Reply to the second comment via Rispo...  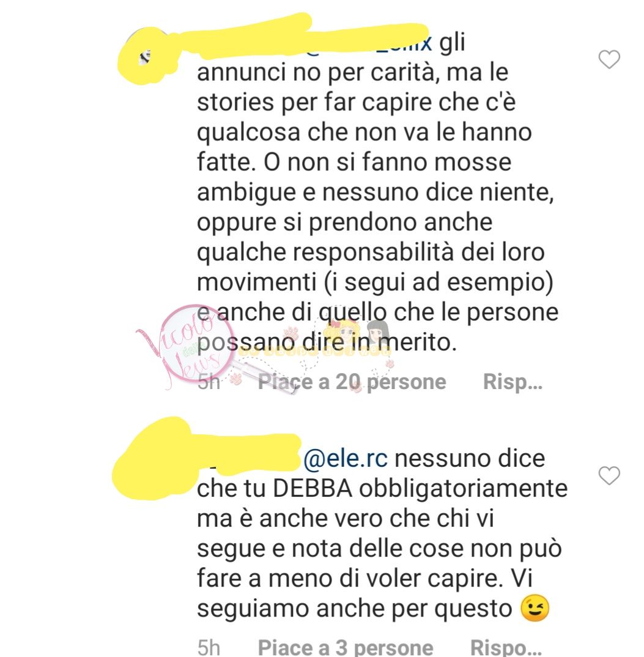506,647
